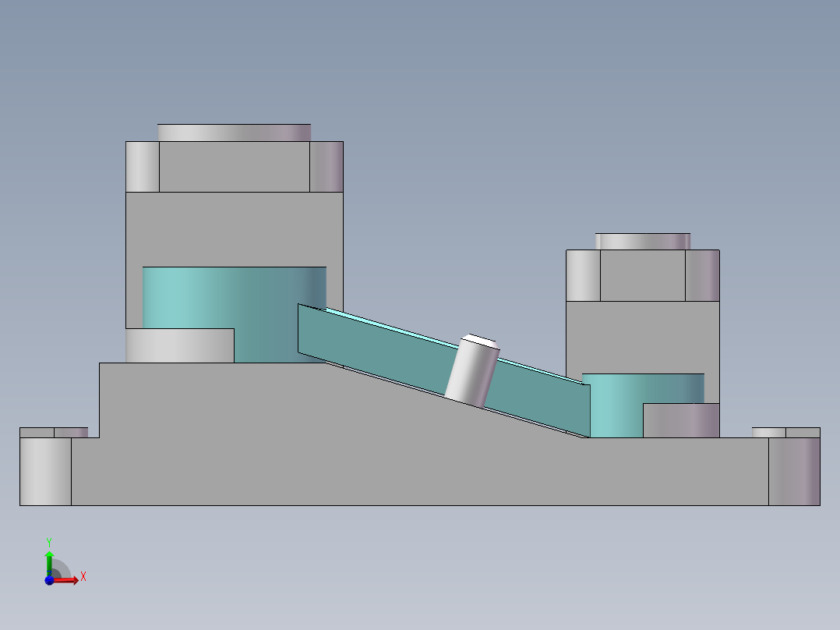This screenshot has height=630, width=840.
Task: Select the round boss on top of the right tower
Action: coord(643,241)
